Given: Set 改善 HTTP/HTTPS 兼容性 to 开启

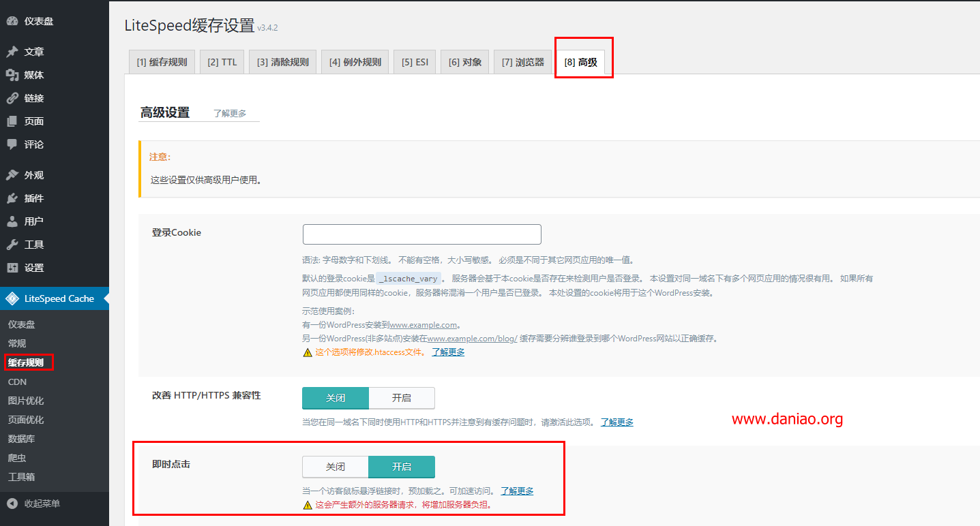Looking at the screenshot, I should coord(401,398).
